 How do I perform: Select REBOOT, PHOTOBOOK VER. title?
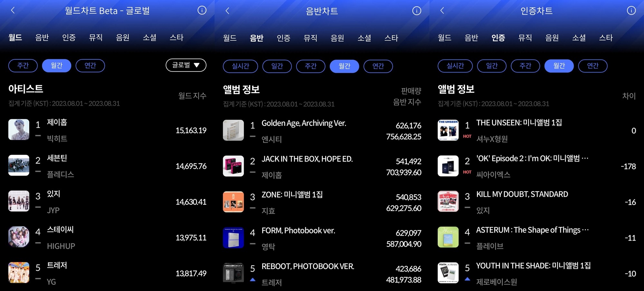[308, 266]
